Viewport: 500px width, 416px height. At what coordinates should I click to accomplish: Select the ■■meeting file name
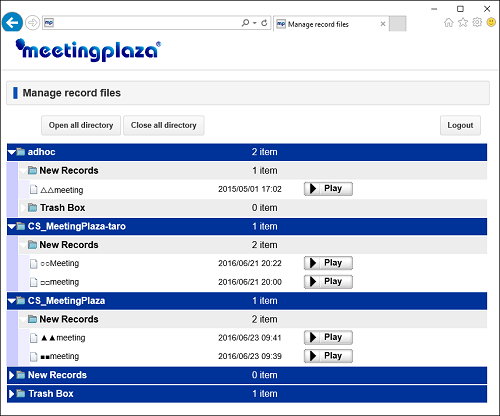coord(60,356)
